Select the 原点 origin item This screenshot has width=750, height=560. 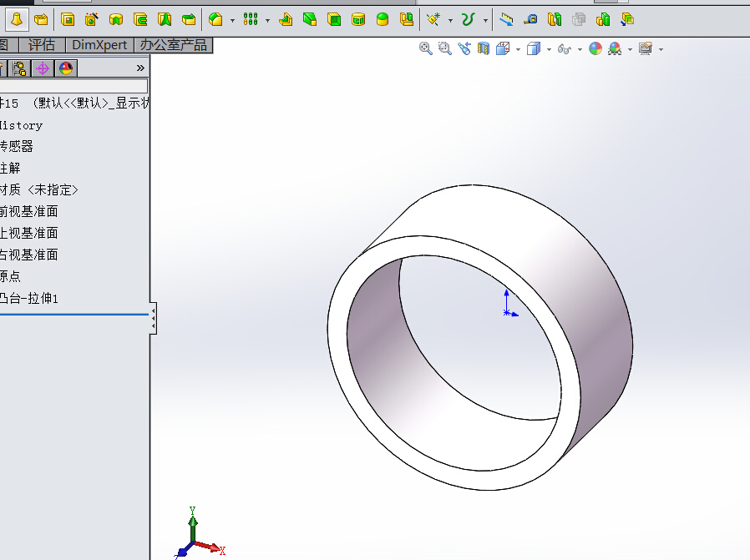[10, 276]
